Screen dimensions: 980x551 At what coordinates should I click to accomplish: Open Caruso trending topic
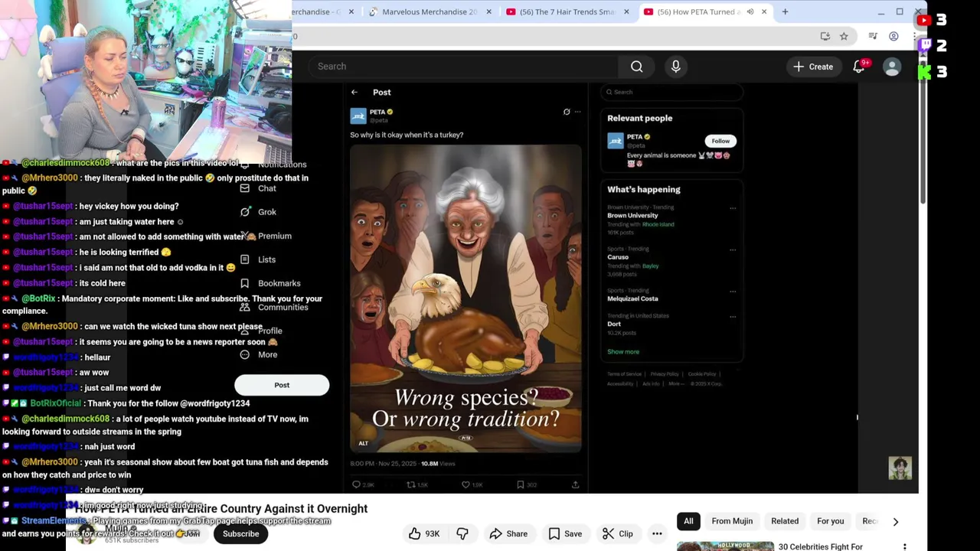click(x=618, y=257)
